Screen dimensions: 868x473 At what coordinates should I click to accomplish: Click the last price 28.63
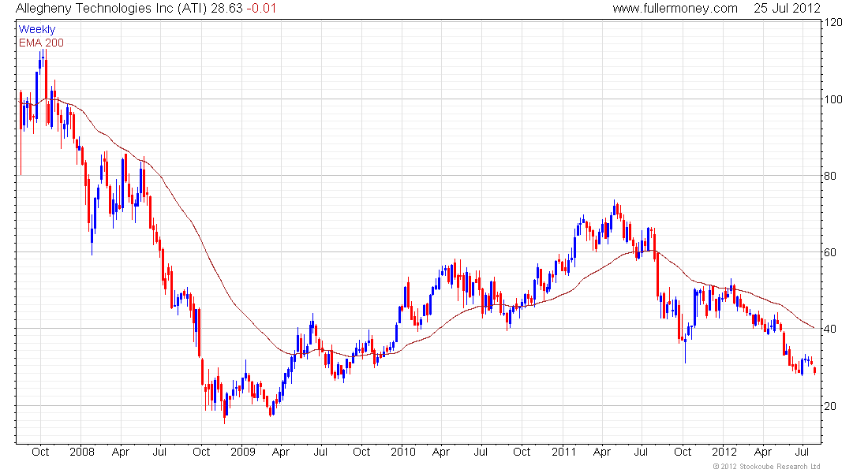[x=227, y=9]
